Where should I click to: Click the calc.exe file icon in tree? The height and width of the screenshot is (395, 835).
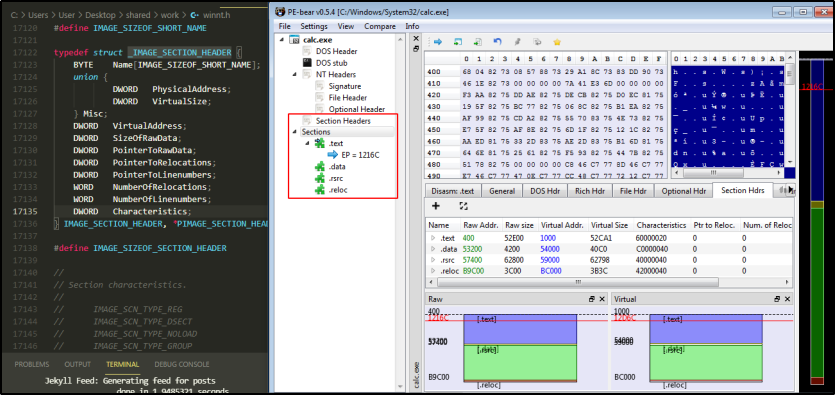(x=294, y=40)
